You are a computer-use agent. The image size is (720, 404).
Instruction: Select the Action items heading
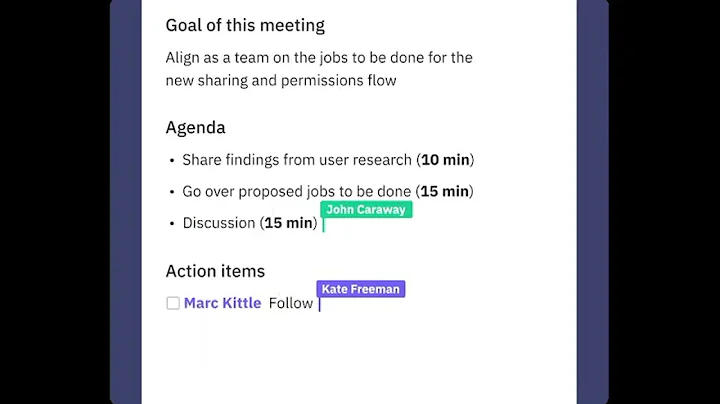point(215,271)
